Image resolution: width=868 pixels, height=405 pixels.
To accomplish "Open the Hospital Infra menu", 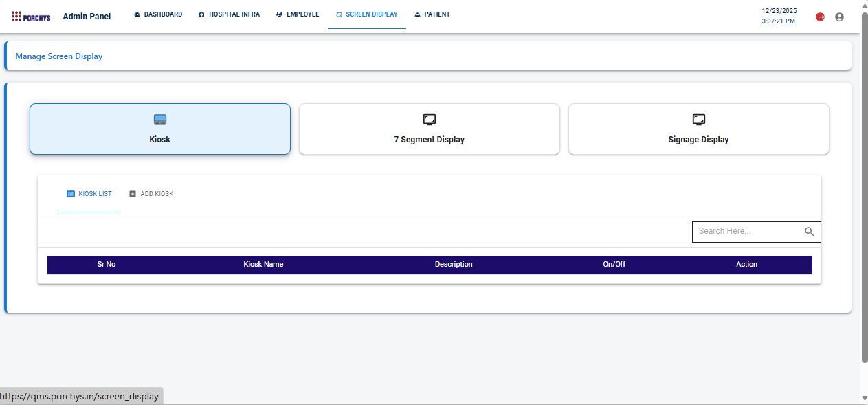I will pyautogui.click(x=229, y=14).
